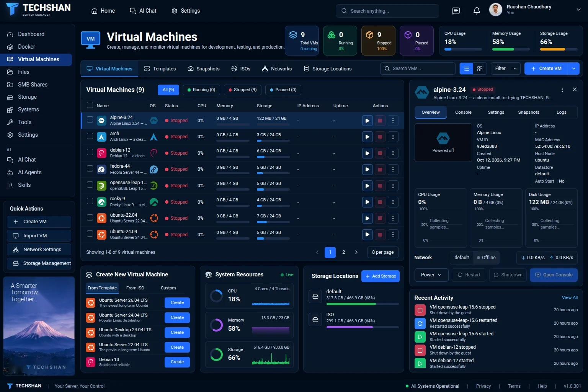Open the ISOs tab

pos(241,69)
